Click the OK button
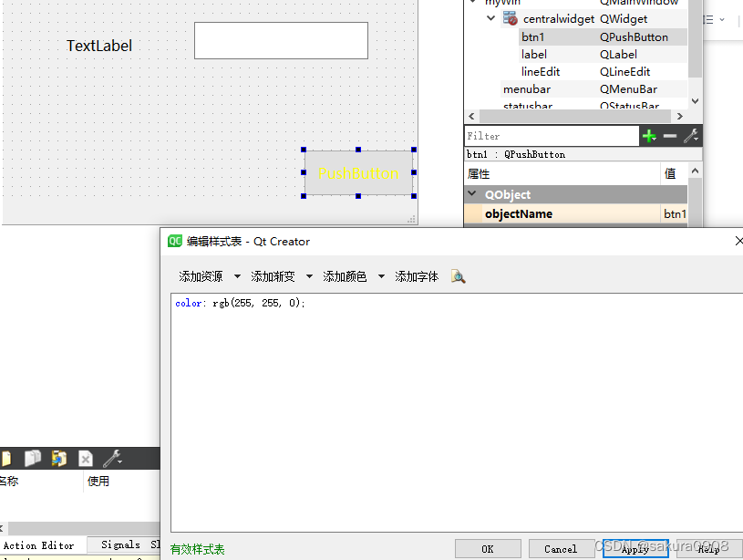 (488, 549)
